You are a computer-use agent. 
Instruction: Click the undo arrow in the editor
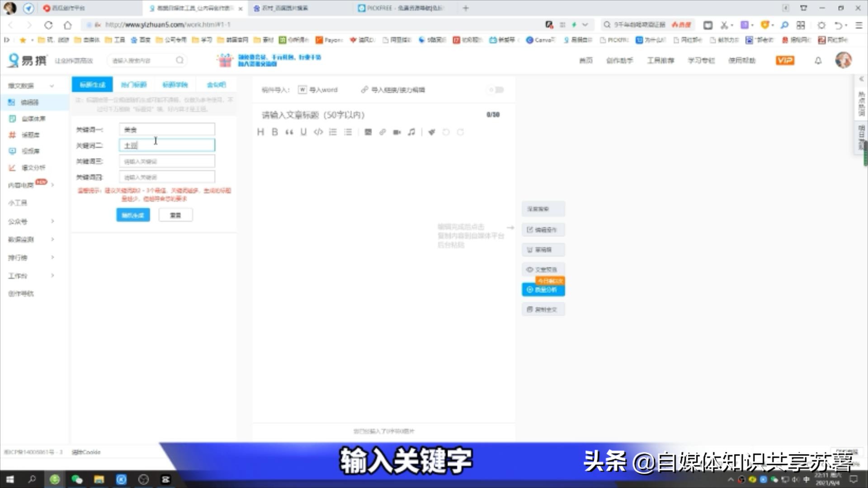coord(446,132)
